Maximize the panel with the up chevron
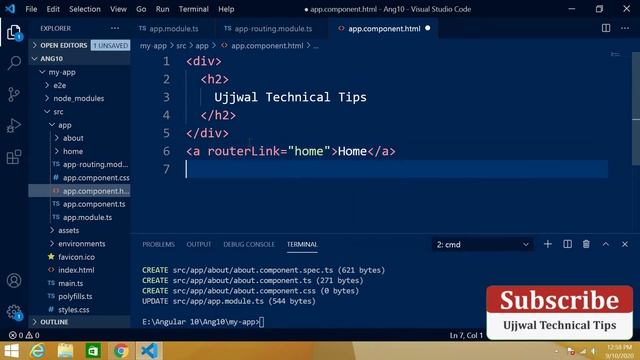 click(606, 244)
